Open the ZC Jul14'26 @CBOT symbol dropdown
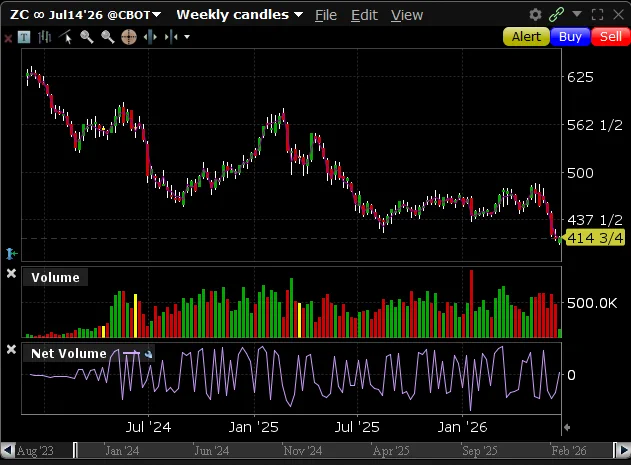 pyautogui.click(x=85, y=15)
